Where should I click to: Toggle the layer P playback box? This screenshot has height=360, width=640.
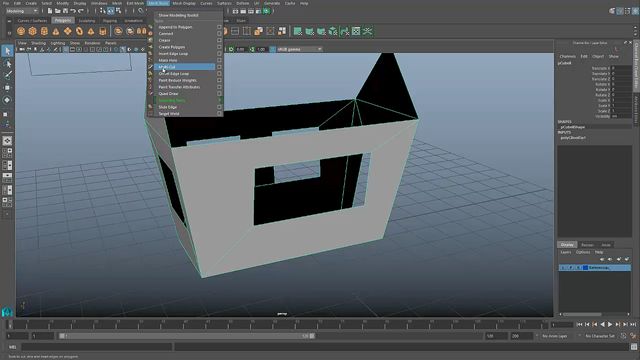click(x=571, y=268)
